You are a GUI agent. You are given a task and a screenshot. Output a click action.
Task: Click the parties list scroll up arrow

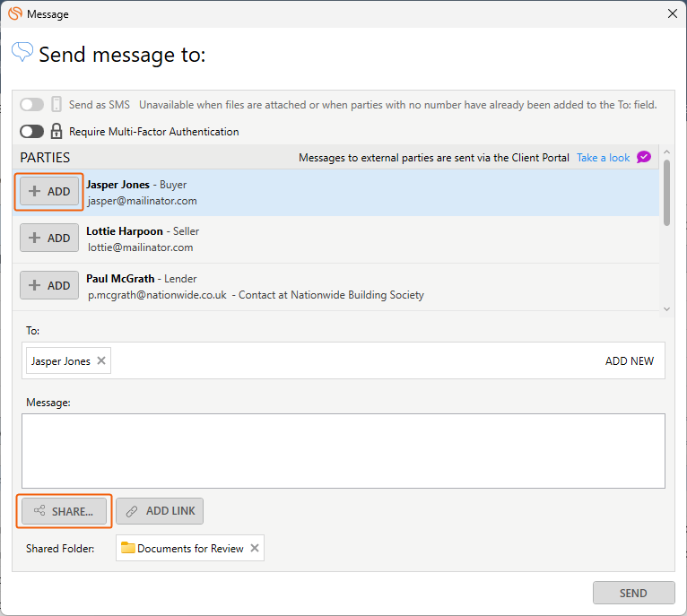(x=667, y=152)
